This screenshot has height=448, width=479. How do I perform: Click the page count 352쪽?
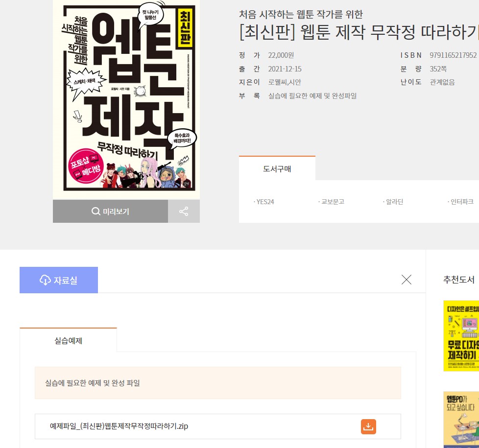(x=438, y=69)
